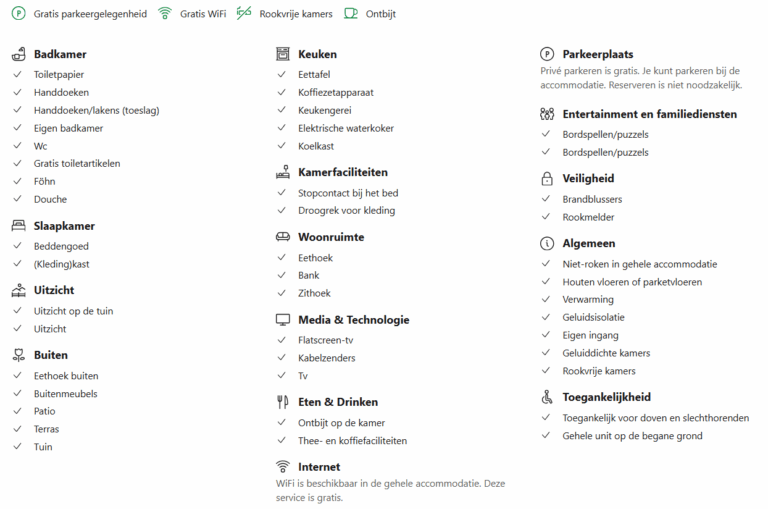The height and width of the screenshot is (509, 768).
Task: Select the Parkeerplaats section heading
Action: tap(598, 54)
